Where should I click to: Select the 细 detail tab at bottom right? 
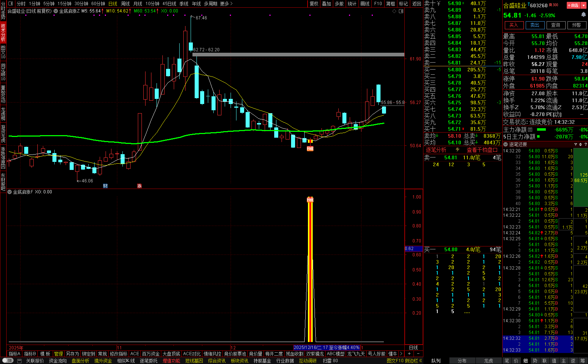point(525,361)
